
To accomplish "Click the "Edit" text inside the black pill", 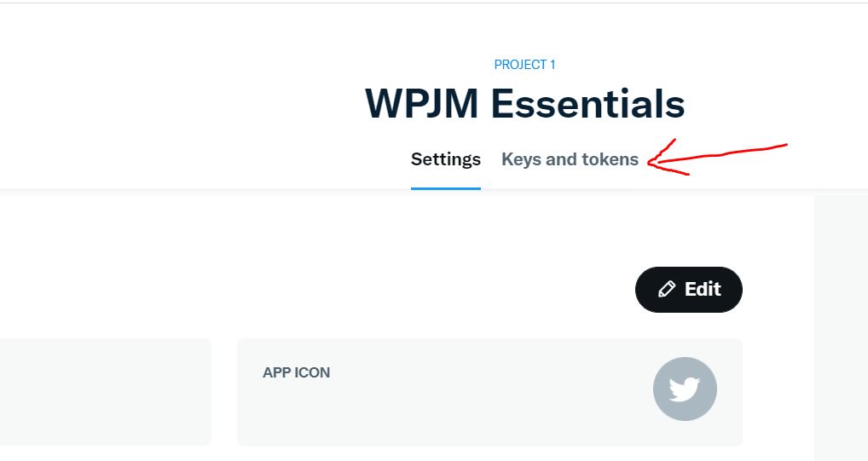I will [703, 289].
